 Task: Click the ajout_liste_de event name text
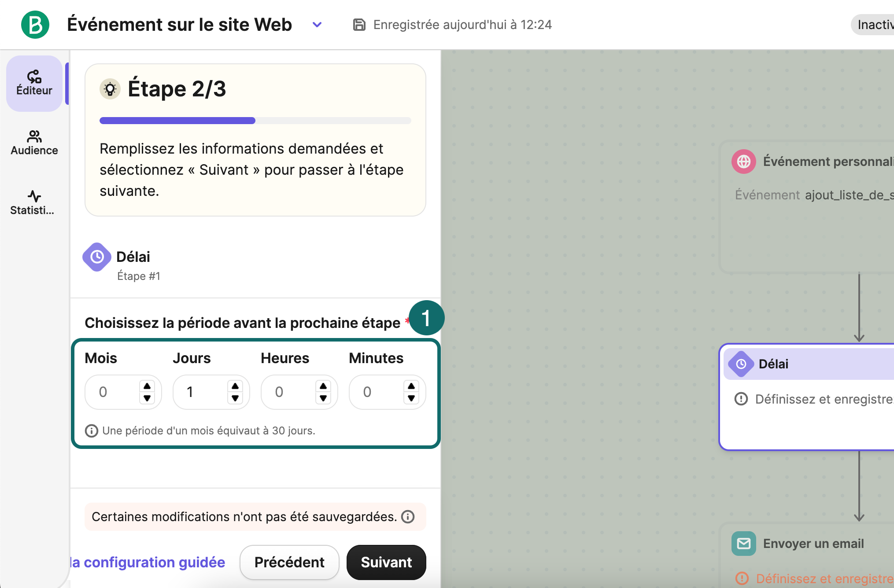(850, 195)
